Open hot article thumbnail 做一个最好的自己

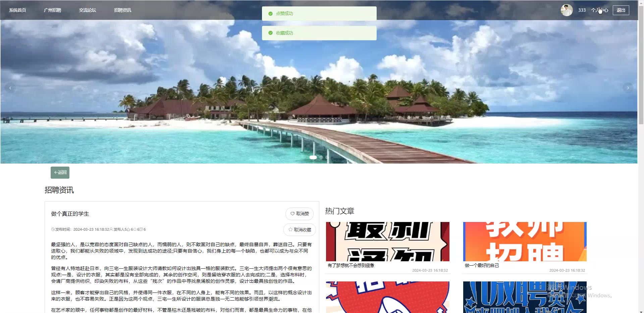click(525, 241)
